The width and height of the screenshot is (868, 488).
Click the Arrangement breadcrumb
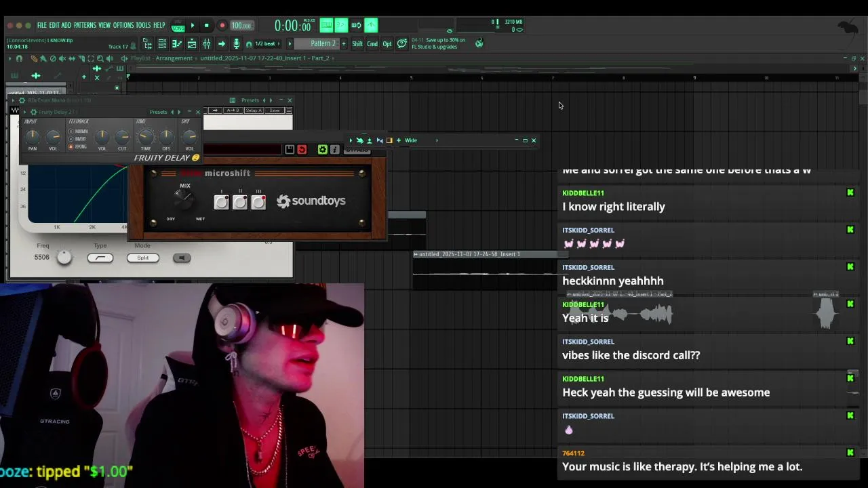click(x=174, y=58)
